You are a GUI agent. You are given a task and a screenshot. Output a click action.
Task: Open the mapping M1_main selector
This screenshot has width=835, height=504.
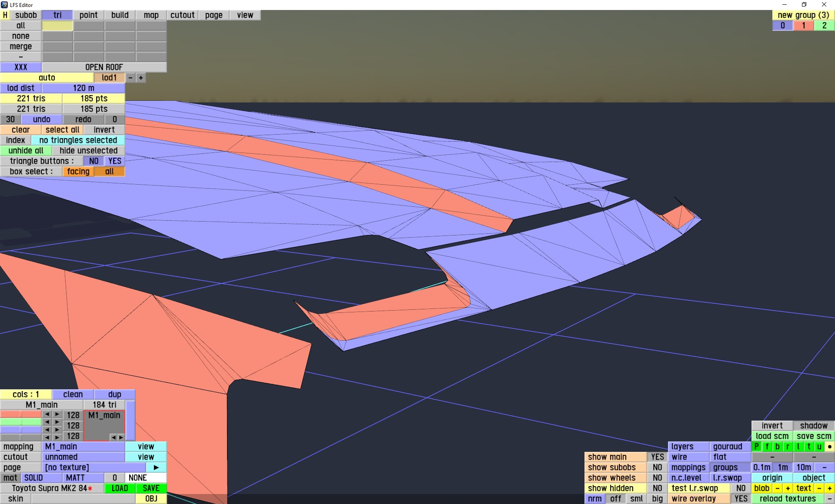coord(83,446)
